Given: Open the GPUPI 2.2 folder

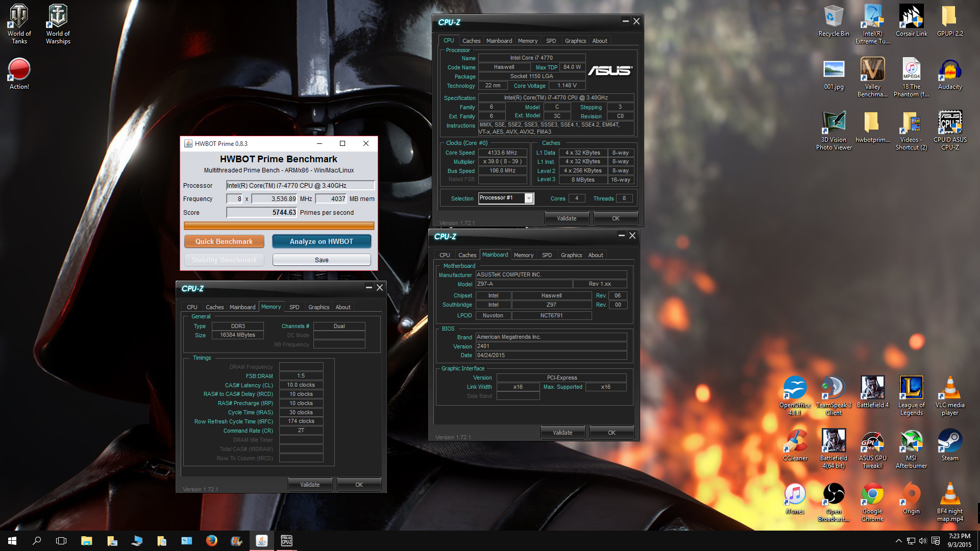Looking at the screenshot, I should [950, 20].
